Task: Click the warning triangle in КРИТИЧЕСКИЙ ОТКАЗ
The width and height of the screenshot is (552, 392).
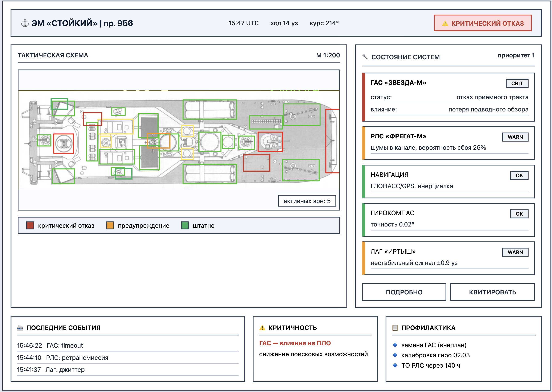Action: (445, 23)
